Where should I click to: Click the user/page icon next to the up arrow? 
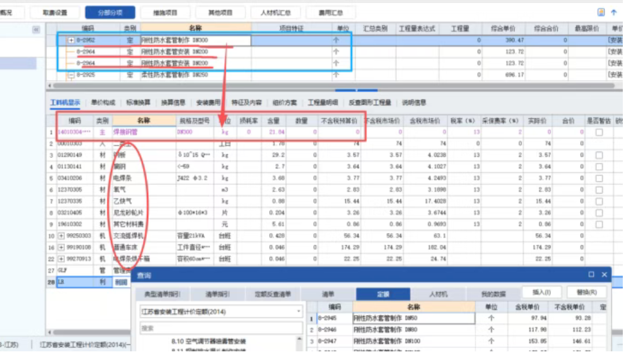tap(601, 12)
